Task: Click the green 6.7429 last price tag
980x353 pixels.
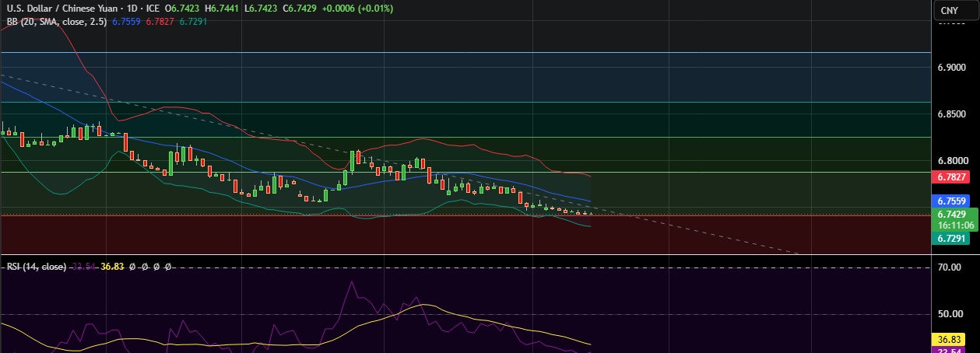Action: [951, 214]
